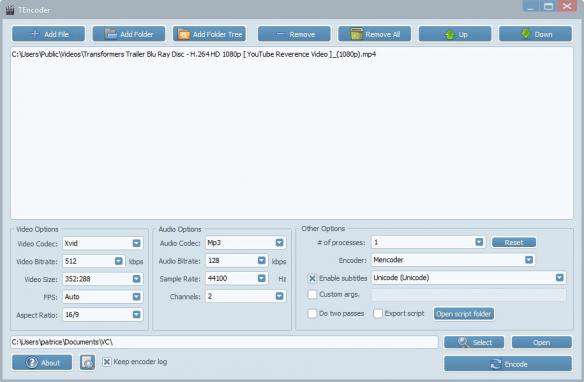Open the number of processes dropdown
This screenshot has width=584, height=382.
coord(479,242)
